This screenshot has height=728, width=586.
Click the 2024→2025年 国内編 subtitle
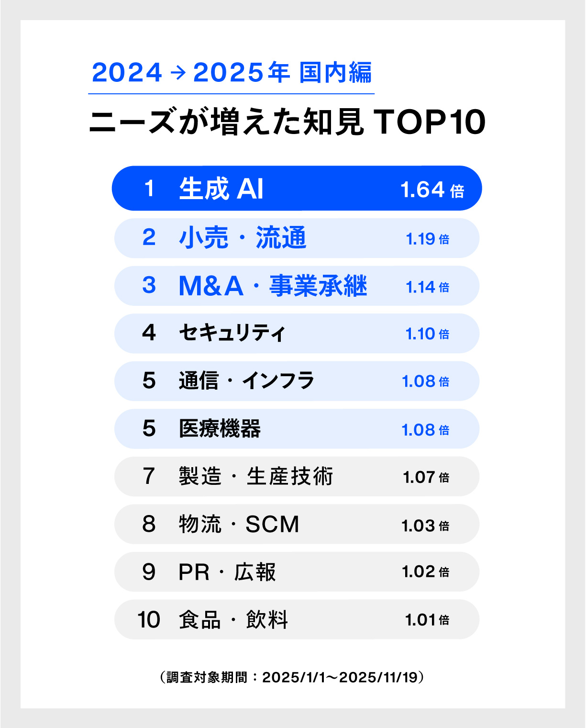pos(232,73)
